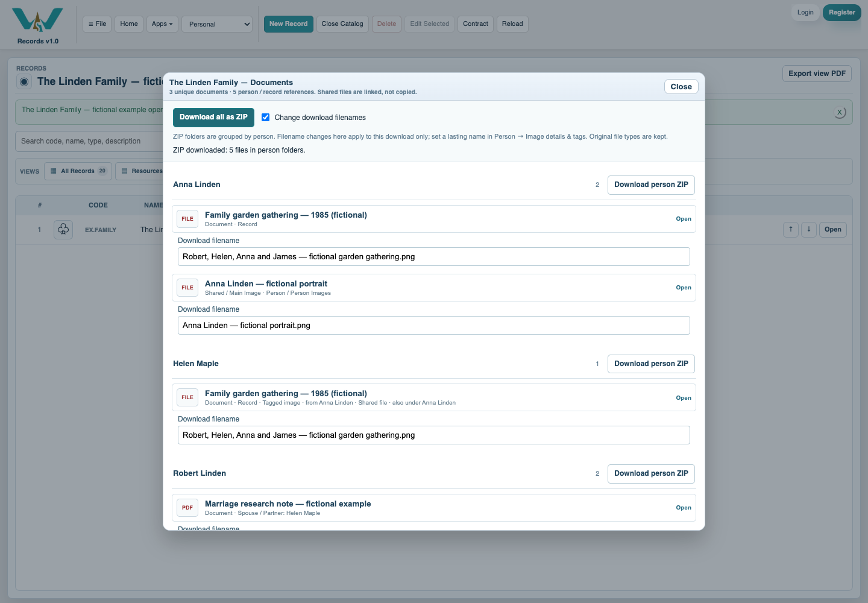Click the CODE column header

[98, 206]
